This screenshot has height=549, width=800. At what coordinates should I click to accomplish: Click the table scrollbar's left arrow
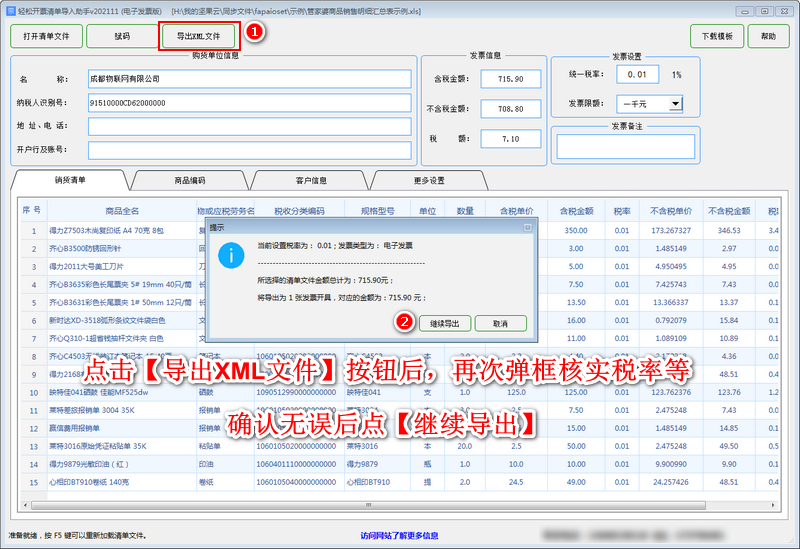(26, 505)
